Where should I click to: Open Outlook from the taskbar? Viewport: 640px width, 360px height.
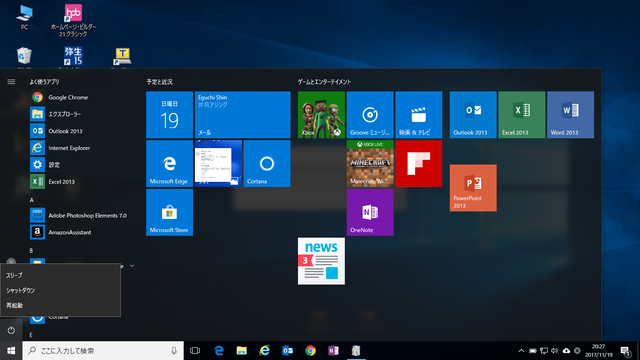(287, 351)
